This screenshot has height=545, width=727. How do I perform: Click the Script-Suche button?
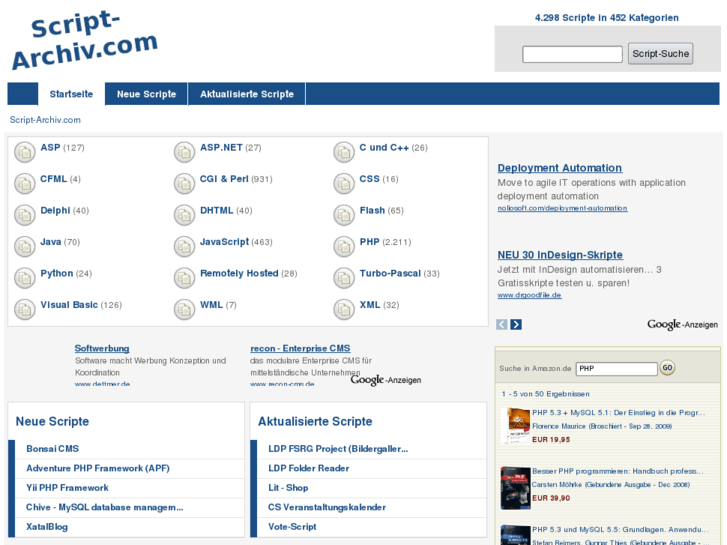point(660,54)
